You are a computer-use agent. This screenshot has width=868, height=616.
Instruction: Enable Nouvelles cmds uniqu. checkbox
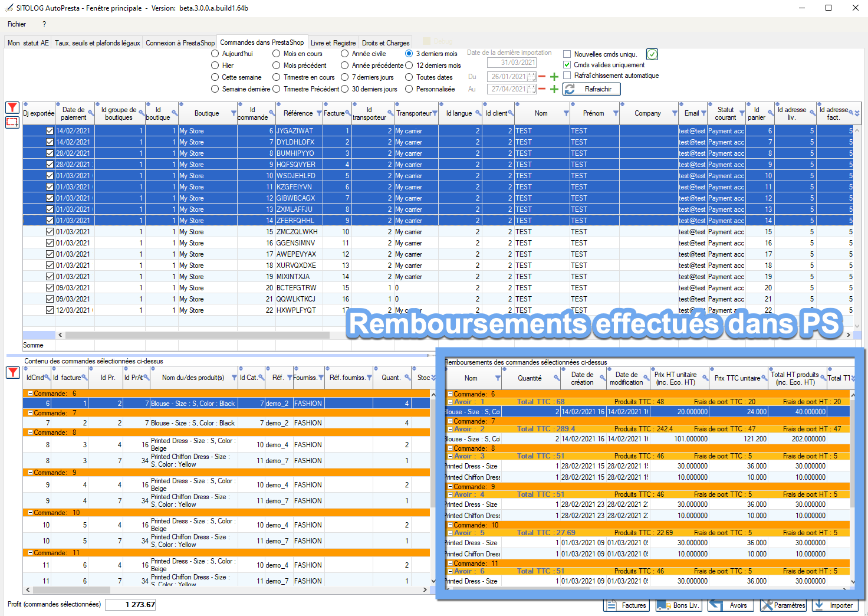[x=567, y=54]
